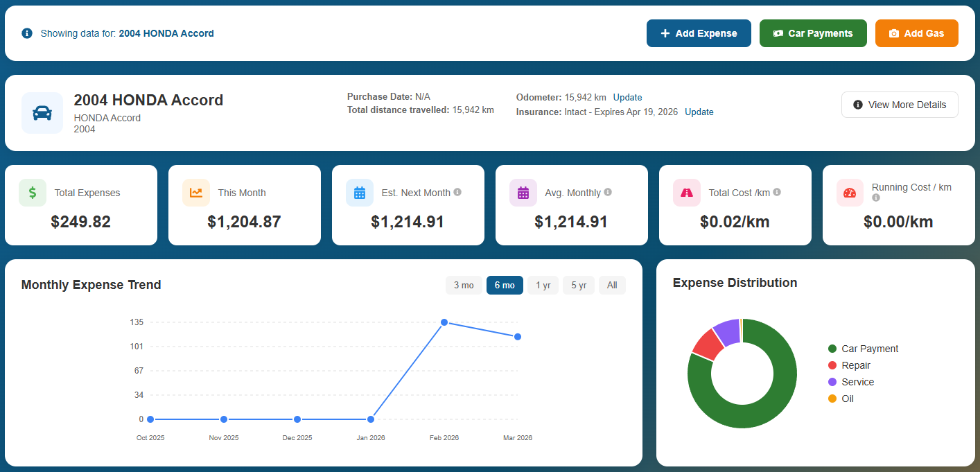This screenshot has width=980, height=472.
Task: Click the Jan 2026 data point on chart
Action: click(371, 419)
